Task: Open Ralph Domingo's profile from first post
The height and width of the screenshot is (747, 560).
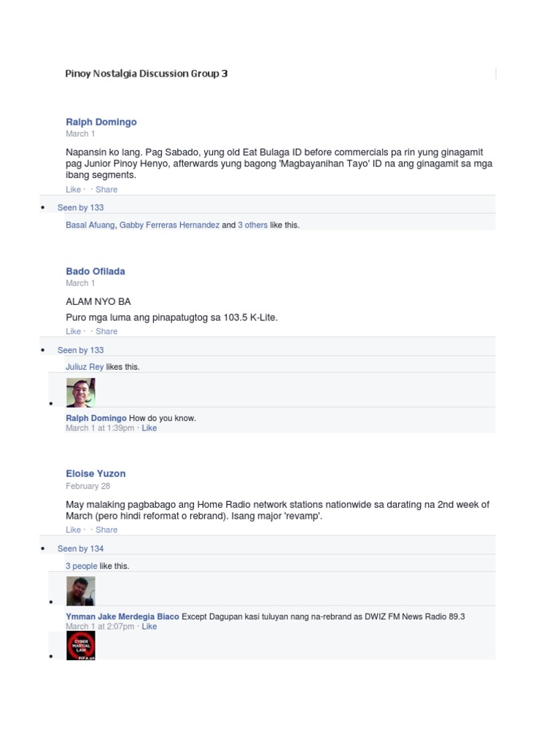Action: click(101, 122)
